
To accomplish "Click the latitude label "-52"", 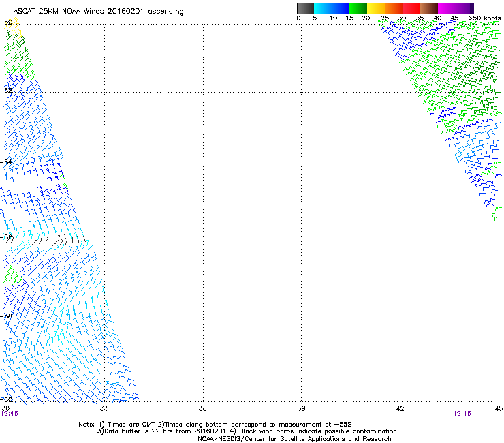I will click(x=6, y=91).
